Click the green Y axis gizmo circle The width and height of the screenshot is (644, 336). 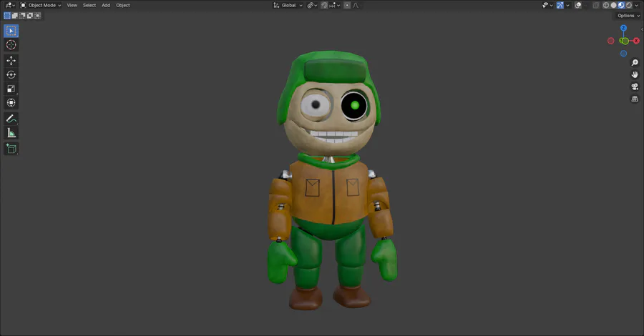point(625,41)
